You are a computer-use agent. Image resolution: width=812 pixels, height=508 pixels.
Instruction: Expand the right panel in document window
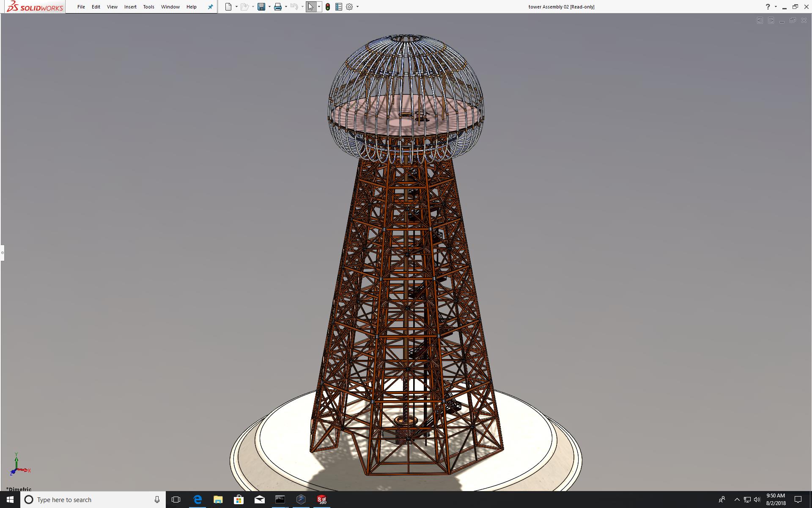pyautogui.click(x=771, y=20)
